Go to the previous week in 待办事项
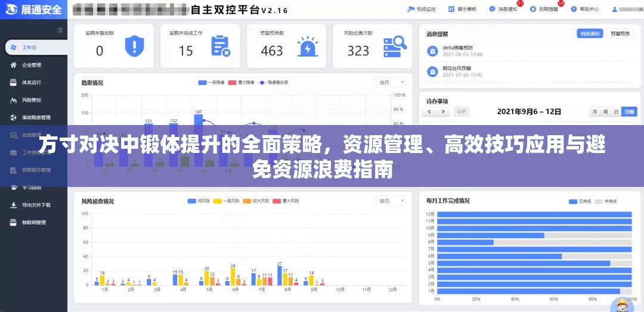Viewport: 644px width, 312px height. pyautogui.click(x=429, y=111)
